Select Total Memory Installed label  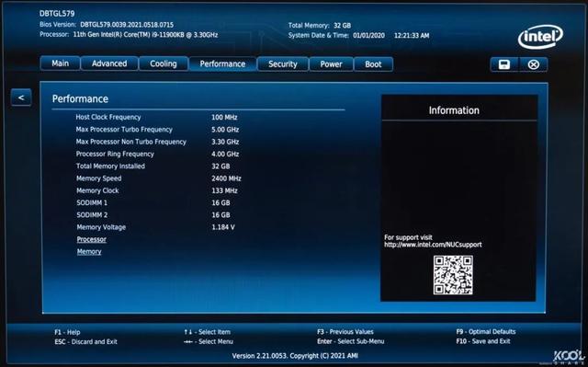(x=110, y=166)
